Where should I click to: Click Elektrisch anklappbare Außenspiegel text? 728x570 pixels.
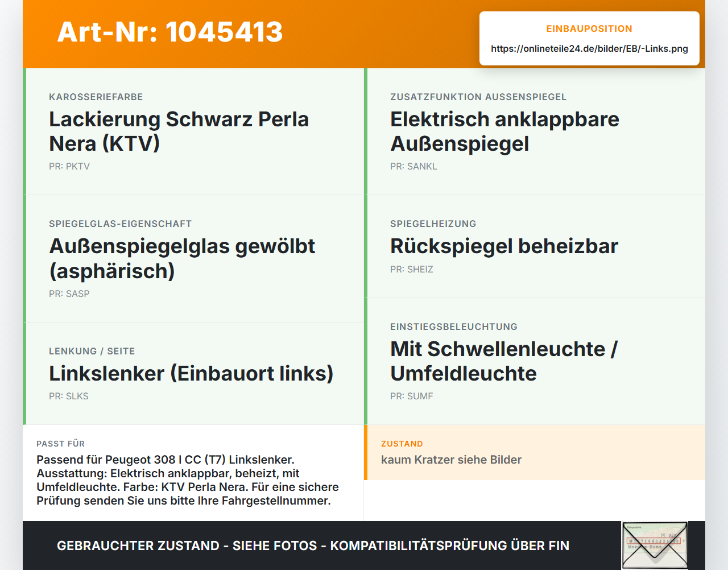tap(505, 131)
